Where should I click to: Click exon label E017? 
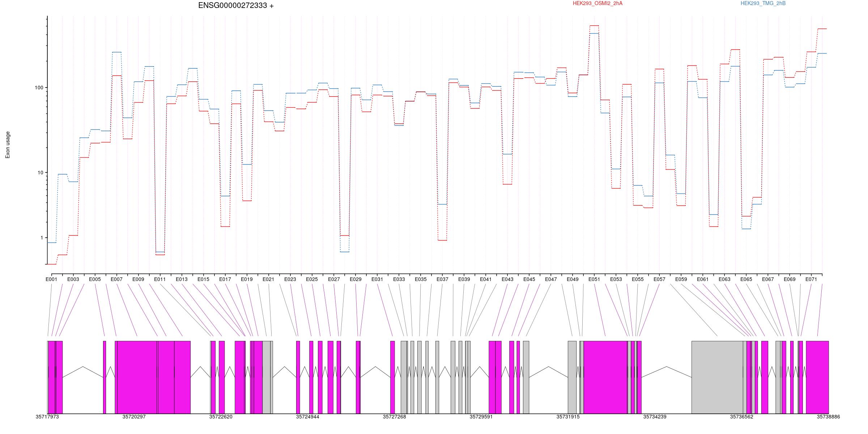225,279
